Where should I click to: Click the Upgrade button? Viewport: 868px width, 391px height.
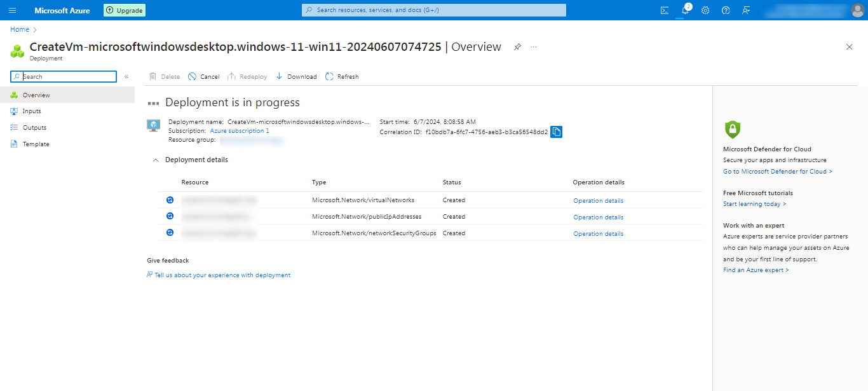click(x=125, y=10)
